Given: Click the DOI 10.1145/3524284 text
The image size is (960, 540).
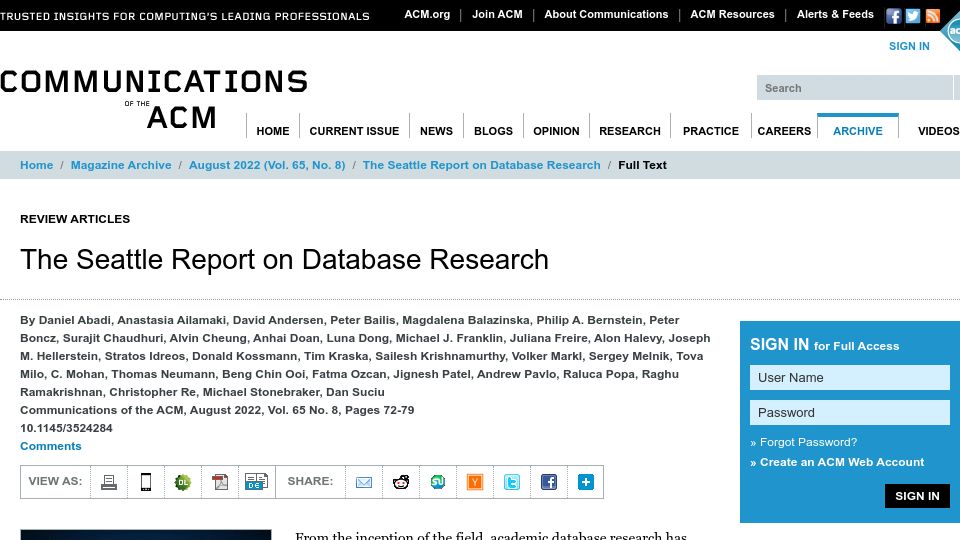Looking at the screenshot, I should (x=66, y=428).
